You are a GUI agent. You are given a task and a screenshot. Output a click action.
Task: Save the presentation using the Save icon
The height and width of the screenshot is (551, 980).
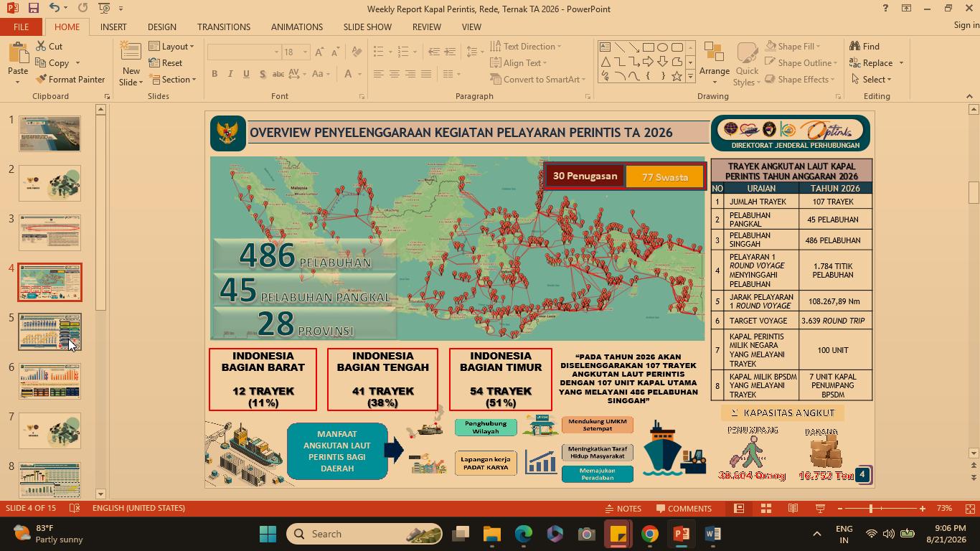33,8
